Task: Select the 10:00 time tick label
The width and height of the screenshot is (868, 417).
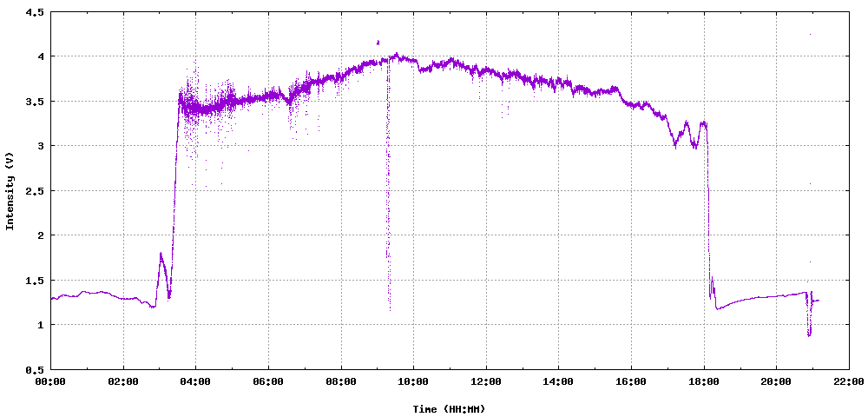Action: point(413,381)
